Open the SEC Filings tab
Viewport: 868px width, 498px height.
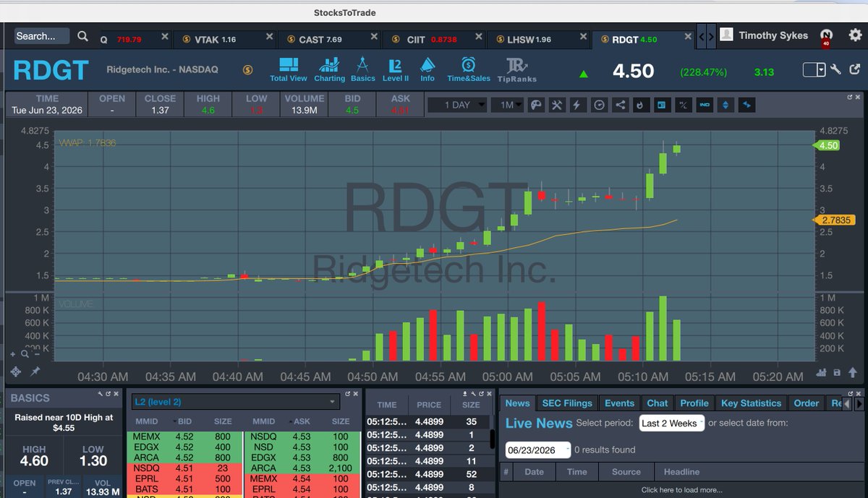pos(567,403)
